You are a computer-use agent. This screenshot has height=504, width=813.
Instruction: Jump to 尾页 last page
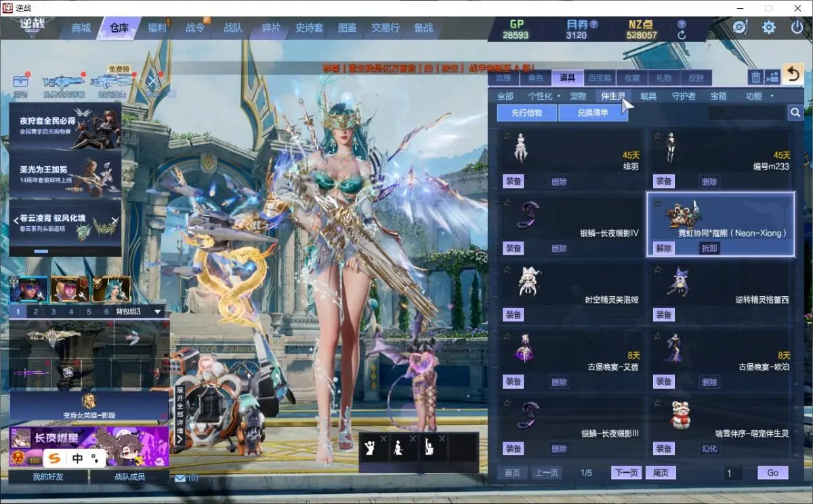point(660,473)
